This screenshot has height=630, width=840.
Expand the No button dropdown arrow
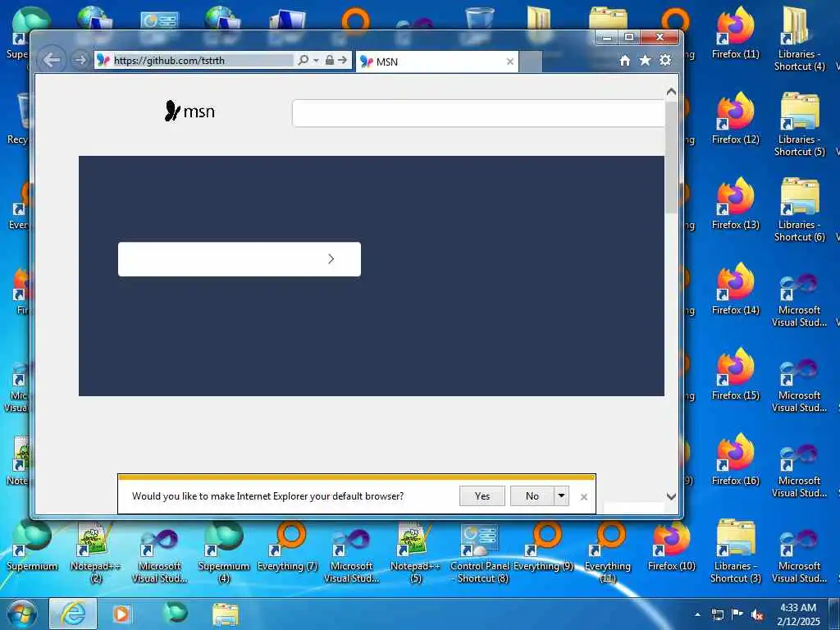pos(561,496)
